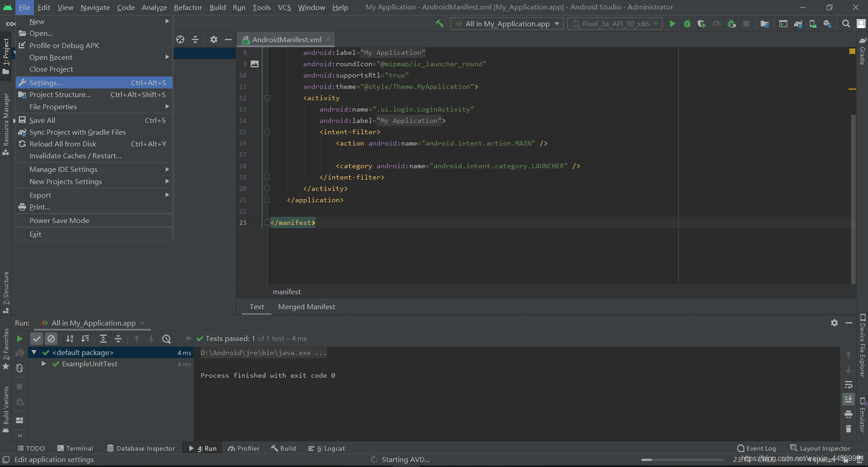Toggle show passed tests
This screenshot has width=868, height=467.
coord(37,339)
